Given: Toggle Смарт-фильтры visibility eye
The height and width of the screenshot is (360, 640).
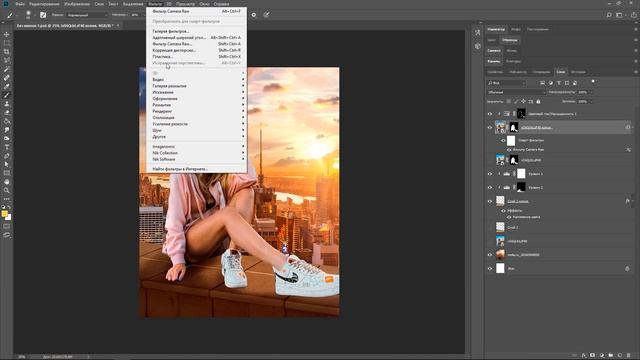Looking at the screenshot, I should click(x=503, y=140).
